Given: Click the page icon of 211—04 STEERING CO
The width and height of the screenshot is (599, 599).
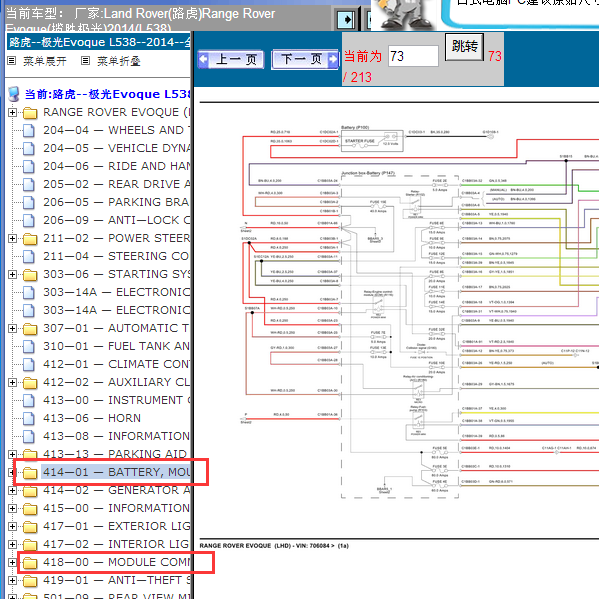Looking at the screenshot, I should coord(29,256).
